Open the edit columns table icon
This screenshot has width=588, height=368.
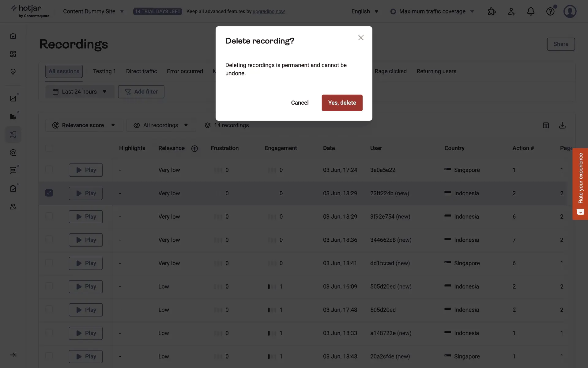point(546,125)
